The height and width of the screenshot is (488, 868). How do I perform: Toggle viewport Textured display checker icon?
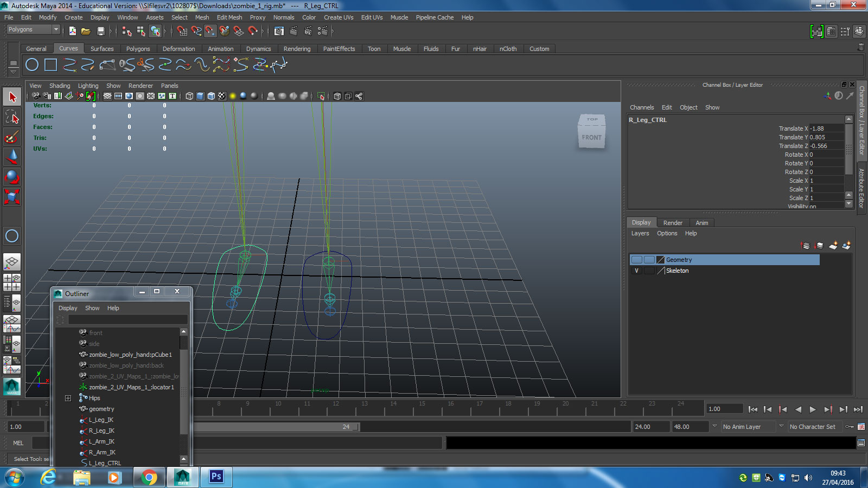222,96
